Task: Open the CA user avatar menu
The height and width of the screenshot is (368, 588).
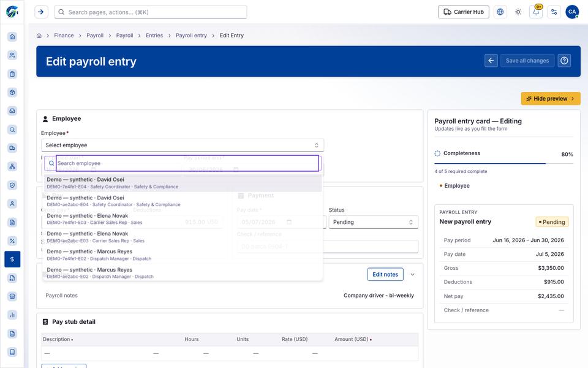Action: pos(572,12)
